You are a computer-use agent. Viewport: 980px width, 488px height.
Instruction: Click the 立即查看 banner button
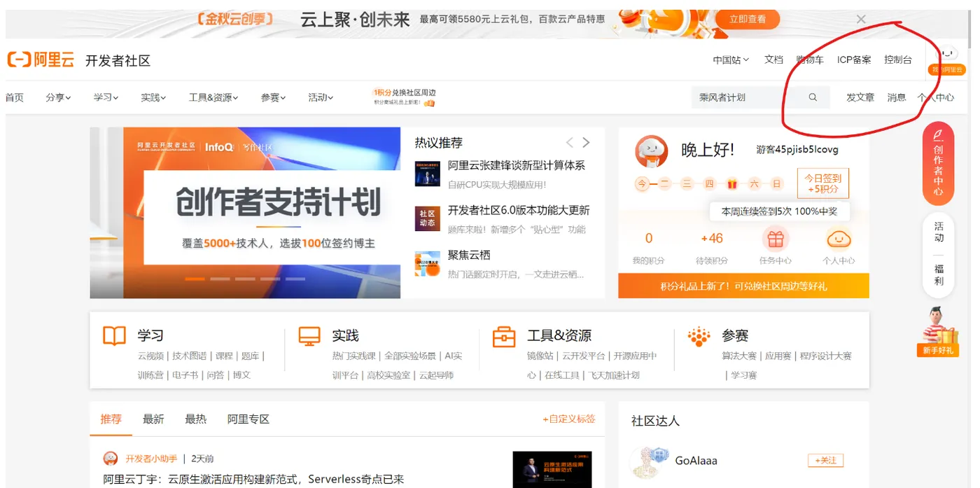748,19
